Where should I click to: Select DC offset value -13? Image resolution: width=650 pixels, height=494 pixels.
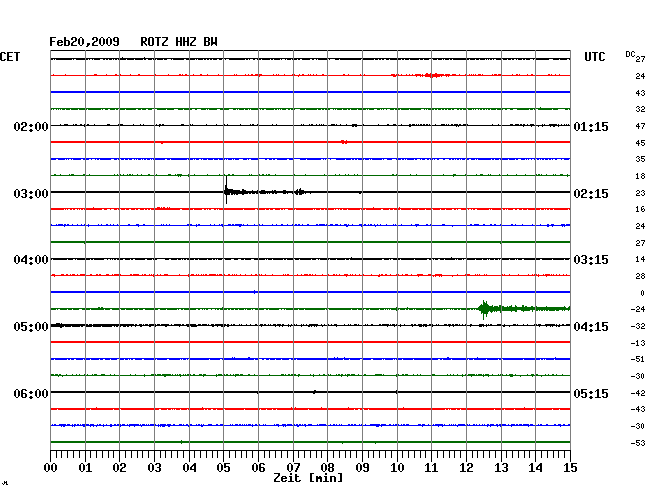click(638, 343)
